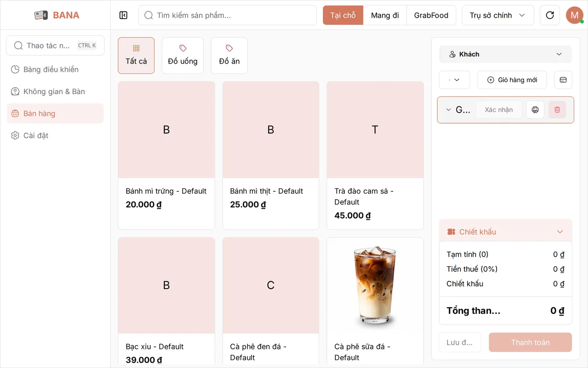The height and width of the screenshot is (368, 588).
Task: Collapse the sidebar panel icon
Action: coord(123,15)
